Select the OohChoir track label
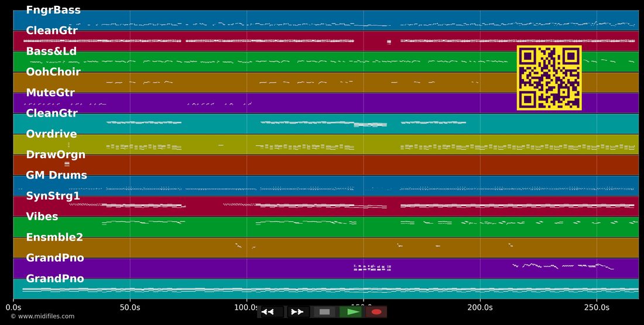This screenshot has height=325, width=644. [53, 72]
